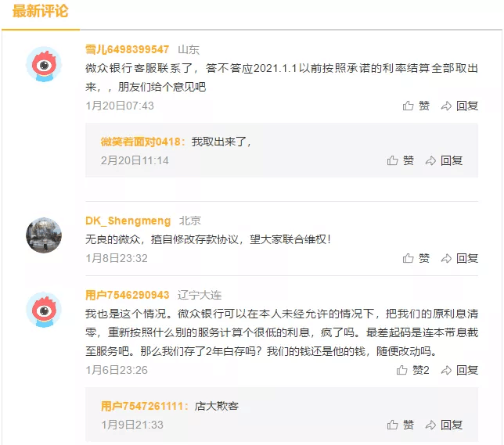Click 用户7546290943's avatar image
This screenshot has height=445, width=504.
(45, 310)
